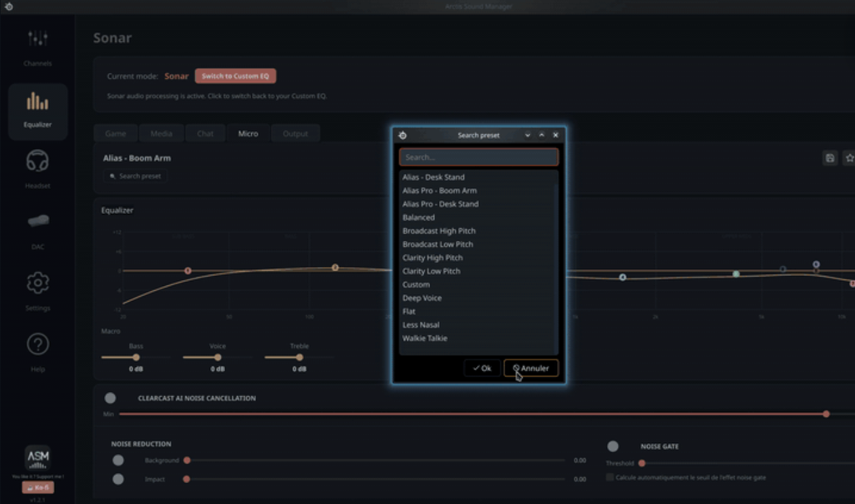Open the Search preset button under Alias - Boom Arm
Viewport: 855px width, 504px height.
[x=136, y=176]
